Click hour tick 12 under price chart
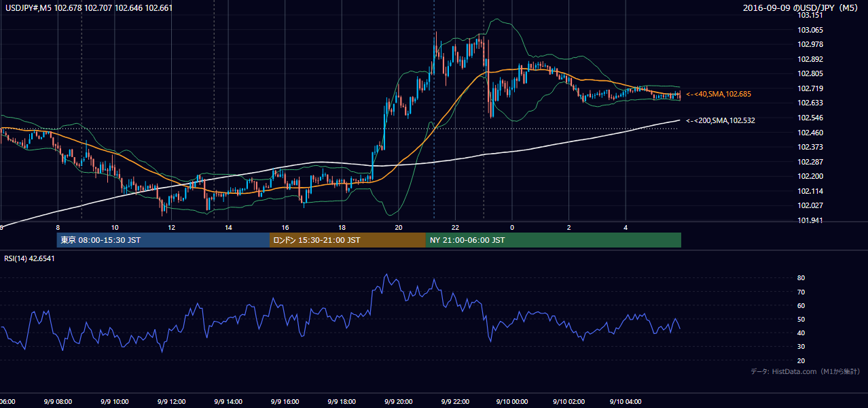 pyautogui.click(x=171, y=228)
